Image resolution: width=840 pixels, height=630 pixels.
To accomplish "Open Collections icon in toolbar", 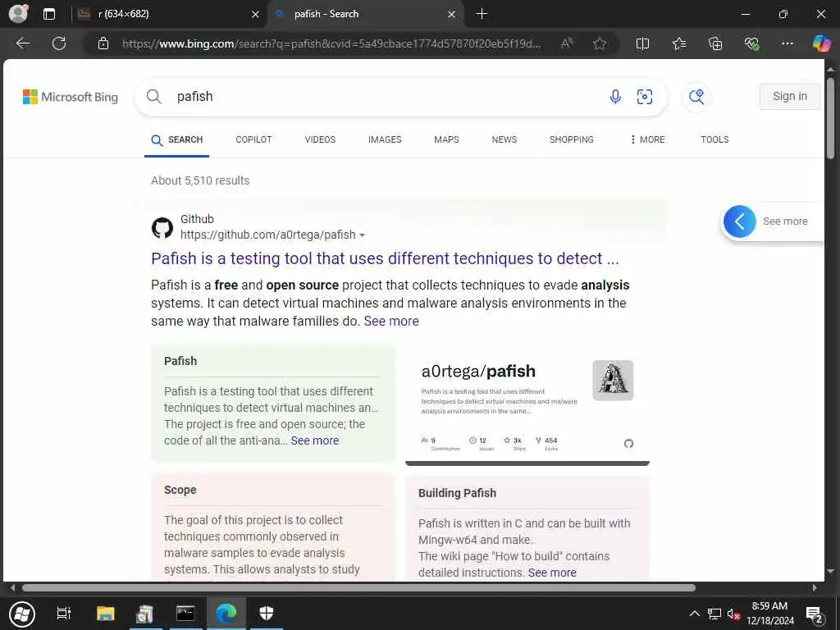I will pyautogui.click(x=715, y=43).
